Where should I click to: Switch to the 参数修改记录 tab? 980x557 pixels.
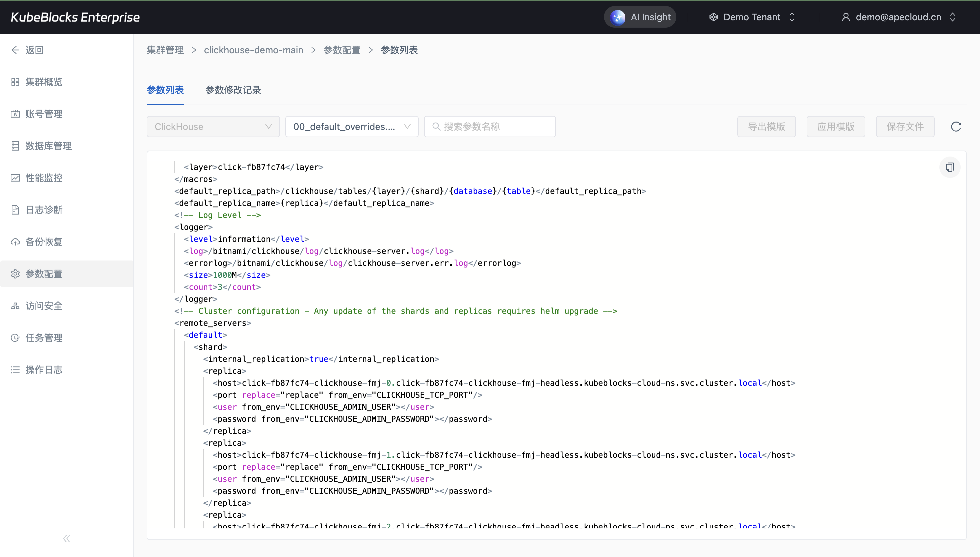pos(233,90)
